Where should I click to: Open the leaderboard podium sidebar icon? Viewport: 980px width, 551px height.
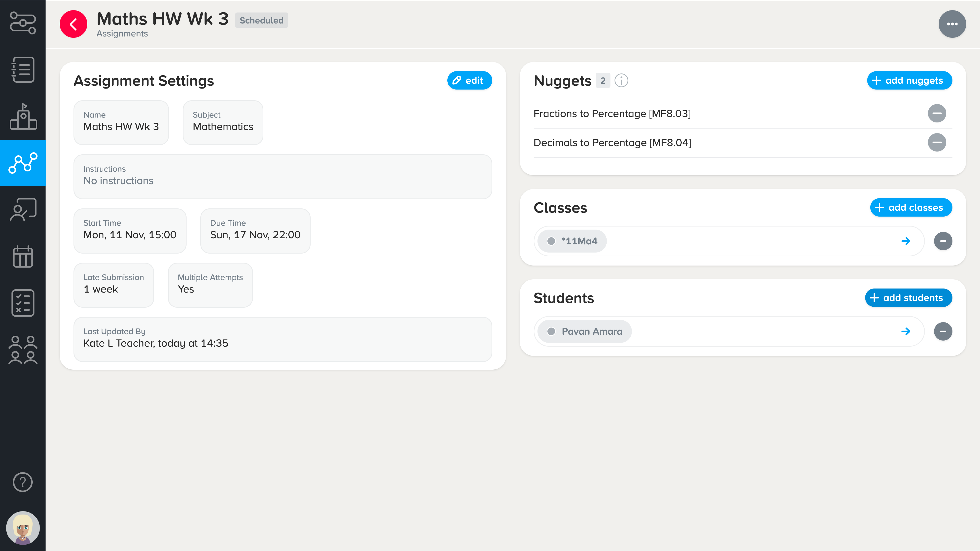tap(23, 117)
